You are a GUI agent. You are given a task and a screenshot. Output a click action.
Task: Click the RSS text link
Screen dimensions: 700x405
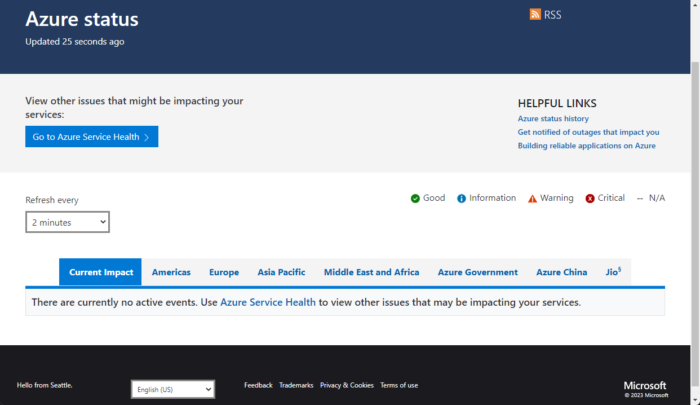tap(552, 15)
